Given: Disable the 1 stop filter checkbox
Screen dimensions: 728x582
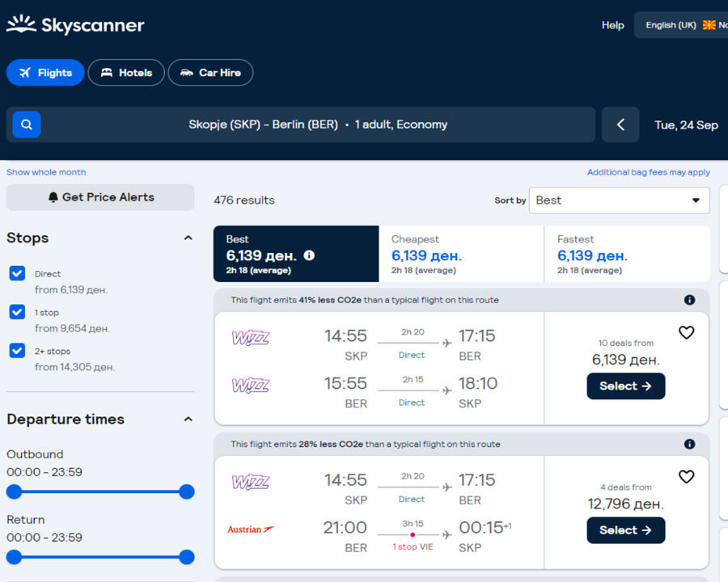Looking at the screenshot, I should pos(17,312).
